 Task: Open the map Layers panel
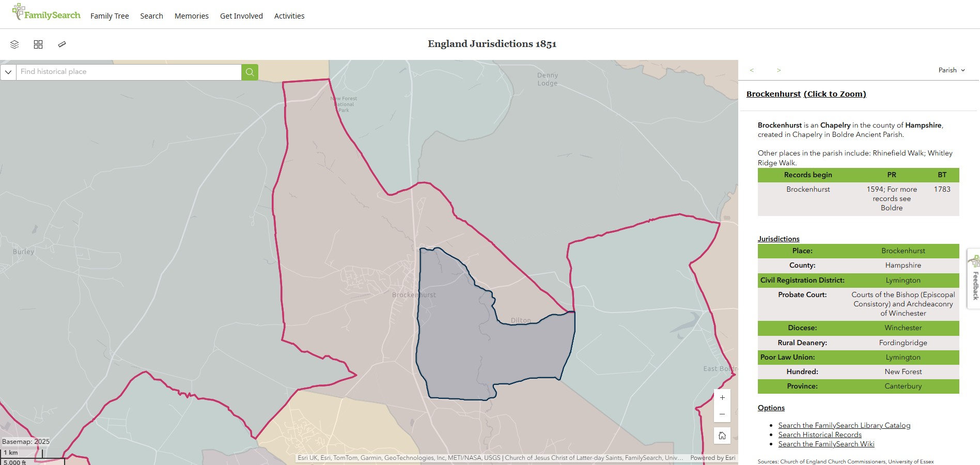click(14, 44)
